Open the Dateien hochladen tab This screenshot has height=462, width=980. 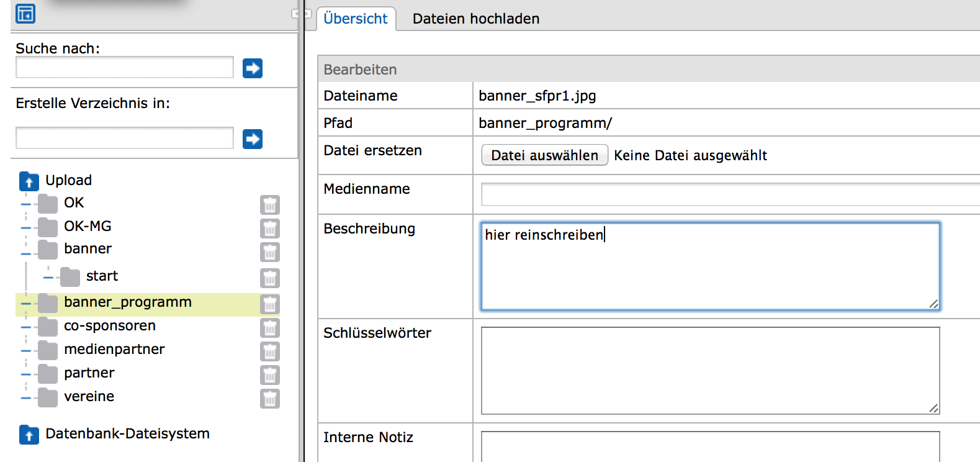pos(475,19)
